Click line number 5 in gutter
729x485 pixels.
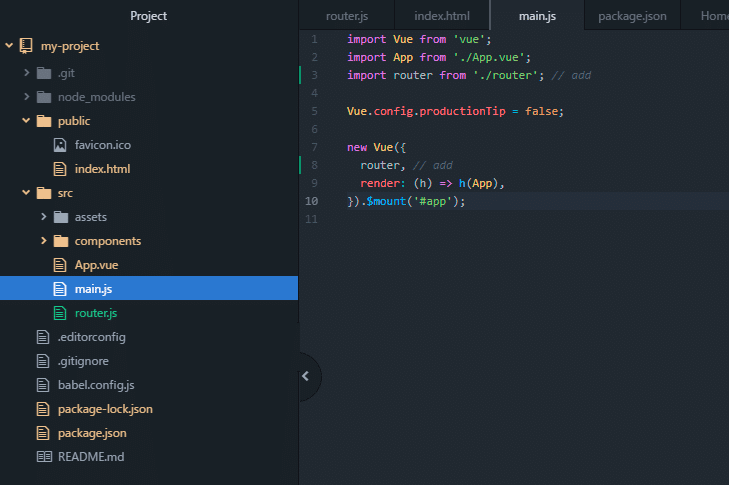[x=315, y=111]
